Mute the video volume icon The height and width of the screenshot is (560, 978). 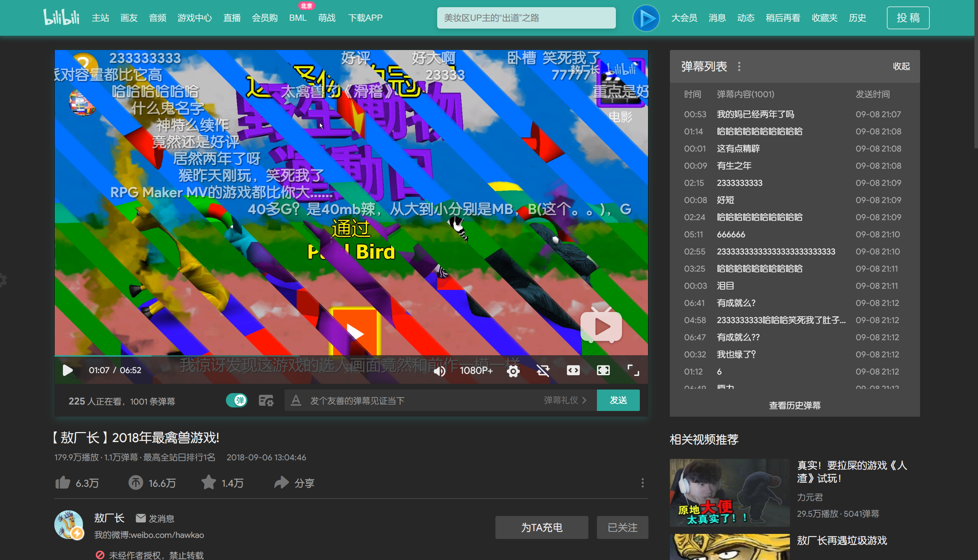point(439,370)
